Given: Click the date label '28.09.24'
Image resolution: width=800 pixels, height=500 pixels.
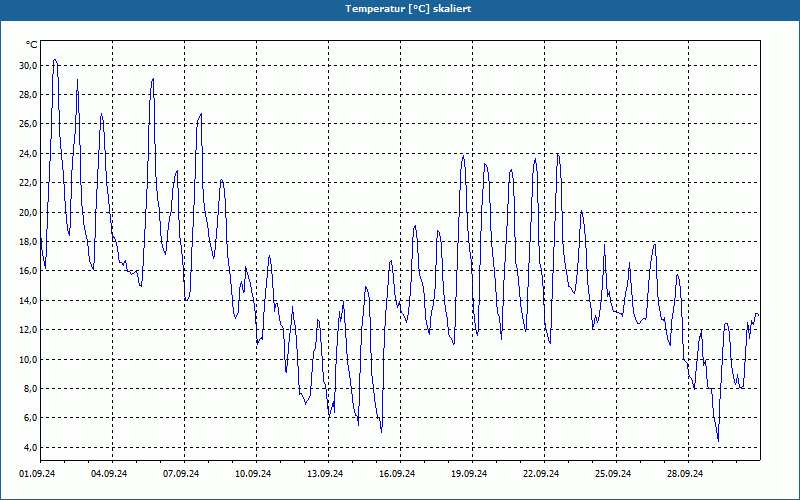Looking at the screenshot, I should 685,474.
